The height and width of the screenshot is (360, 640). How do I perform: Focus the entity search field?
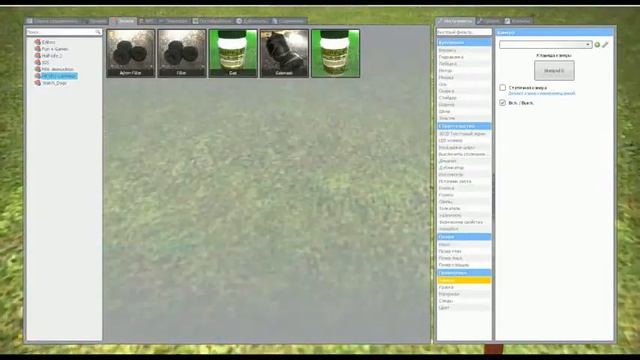coord(64,32)
